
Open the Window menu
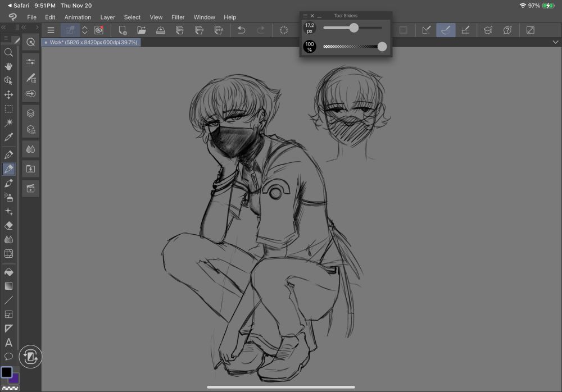click(x=205, y=17)
